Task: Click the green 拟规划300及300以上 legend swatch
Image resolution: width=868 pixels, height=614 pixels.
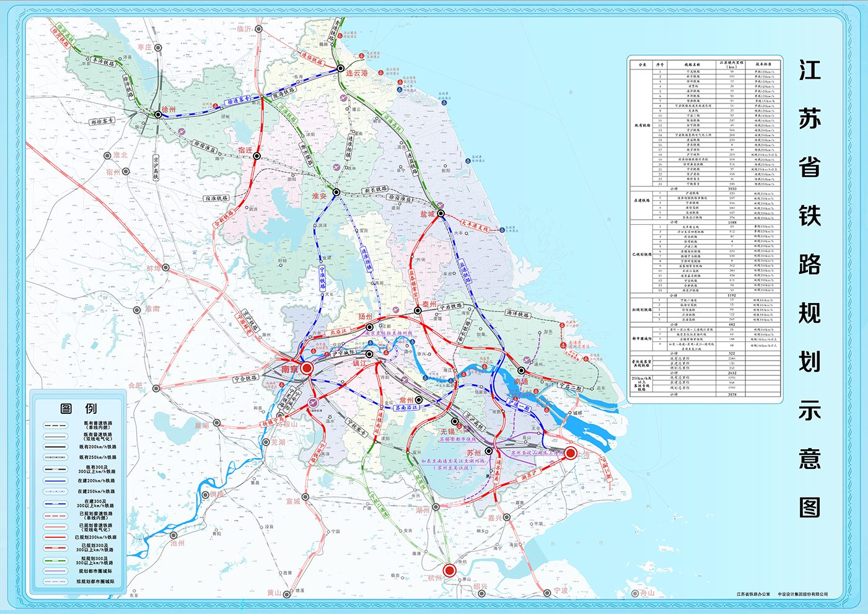Action: click(56, 560)
